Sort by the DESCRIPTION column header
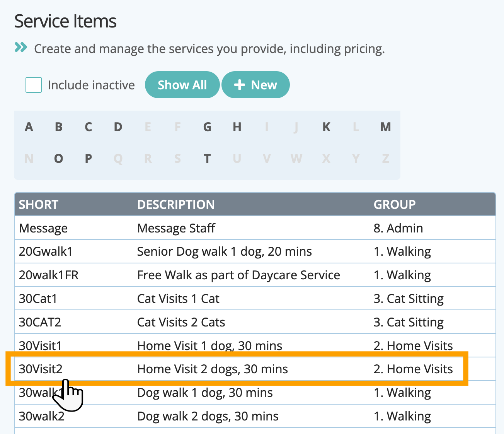The width and height of the screenshot is (504, 434). [x=176, y=205]
